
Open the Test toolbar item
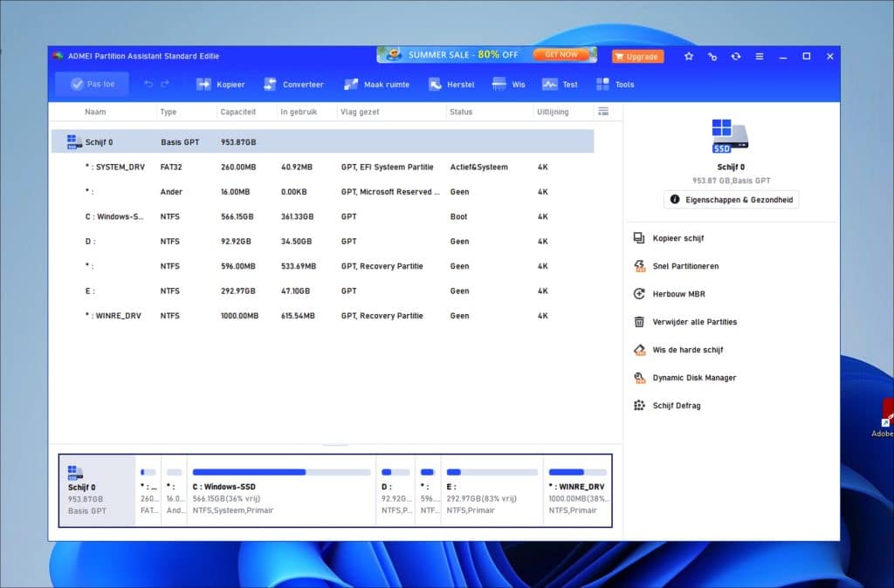tap(560, 85)
